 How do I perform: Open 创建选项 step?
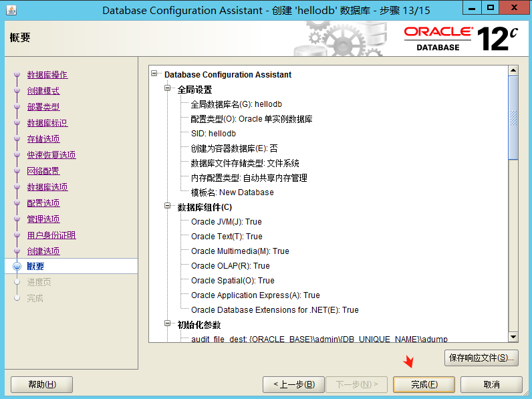[43, 251]
